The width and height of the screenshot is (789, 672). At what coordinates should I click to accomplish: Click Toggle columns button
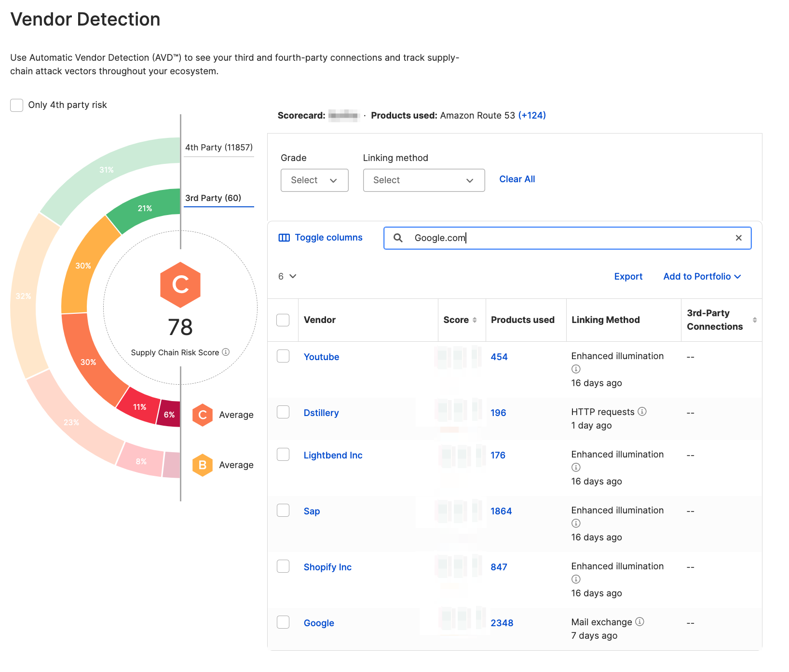[321, 238]
